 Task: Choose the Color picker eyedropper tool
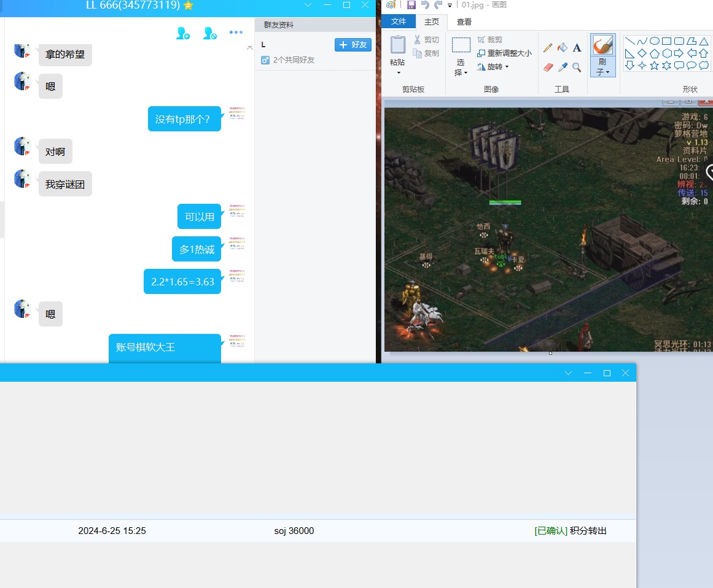pyautogui.click(x=562, y=67)
